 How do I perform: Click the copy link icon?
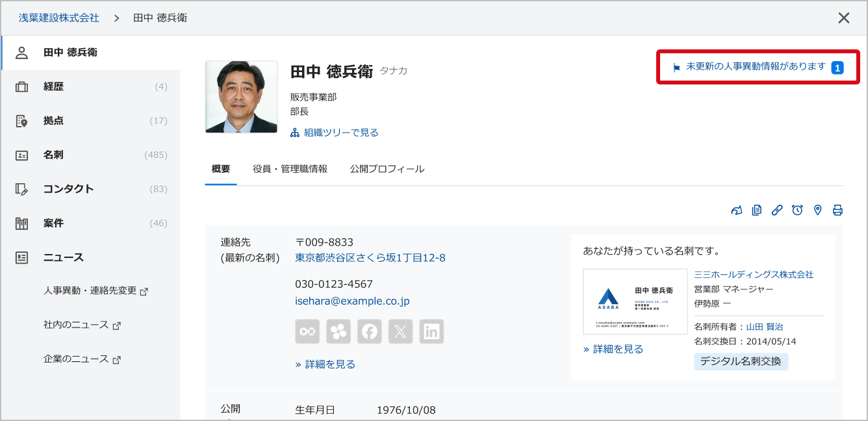point(777,210)
